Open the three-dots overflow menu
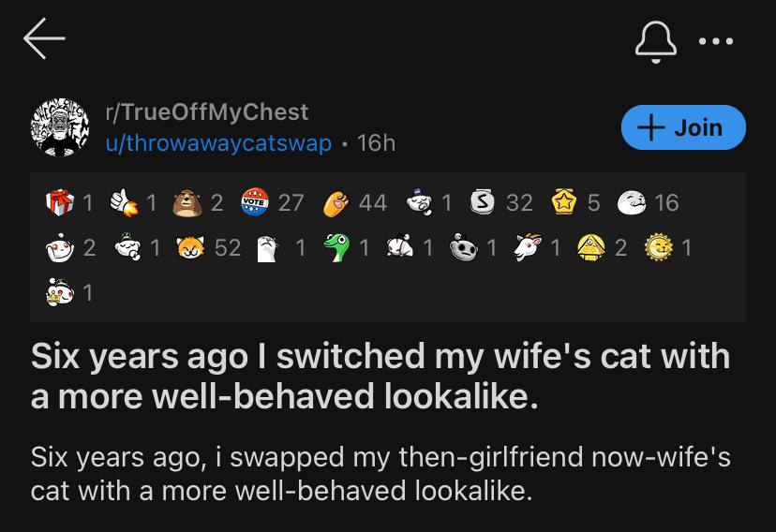The height and width of the screenshot is (532, 776). [717, 40]
